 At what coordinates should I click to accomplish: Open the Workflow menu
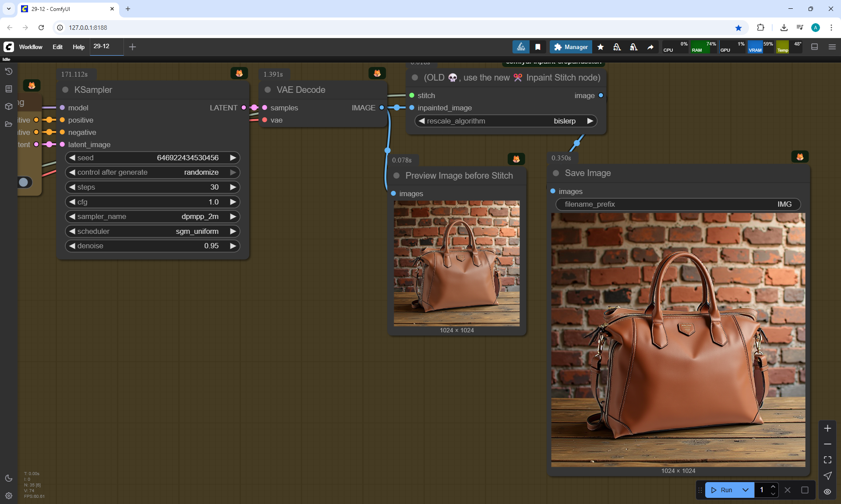[x=31, y=47]
